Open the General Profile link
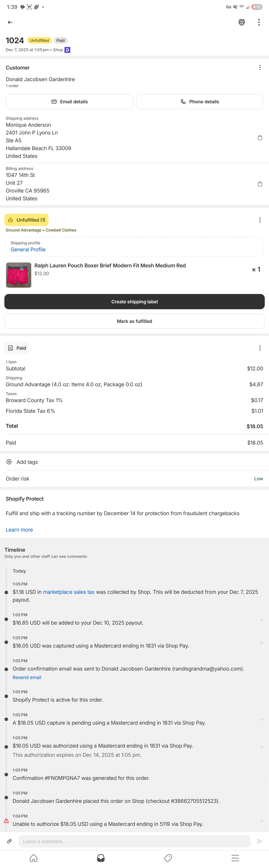The height and width of the screenshot is (868, 269). click(x=28, y=249)
